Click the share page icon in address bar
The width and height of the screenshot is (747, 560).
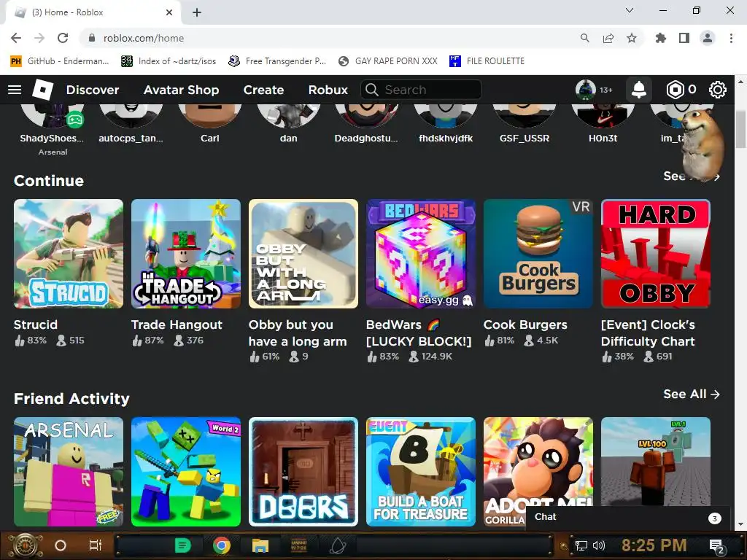(608, 38)
